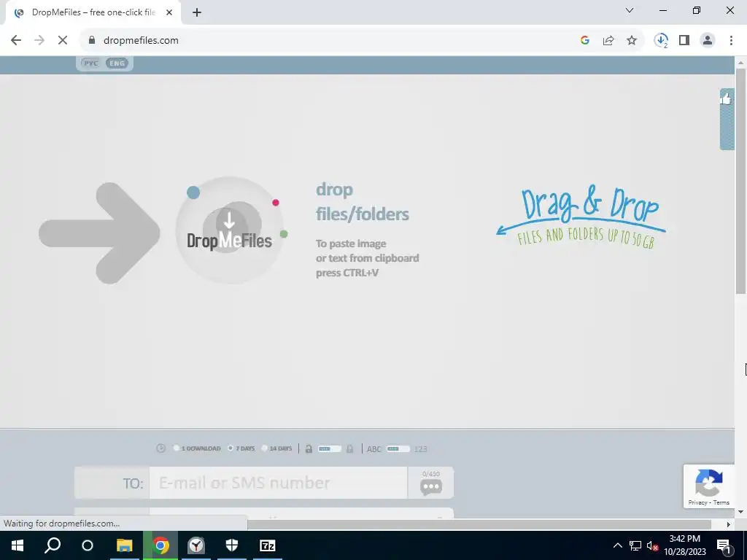
Task: Click the reCAPTCHA badge
Action: click(709, 486)
